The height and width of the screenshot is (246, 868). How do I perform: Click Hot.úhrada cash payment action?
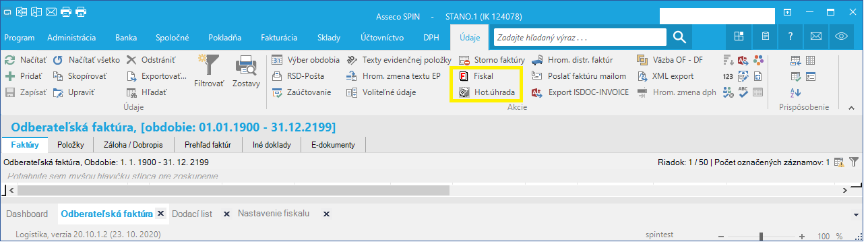point(487,92)
